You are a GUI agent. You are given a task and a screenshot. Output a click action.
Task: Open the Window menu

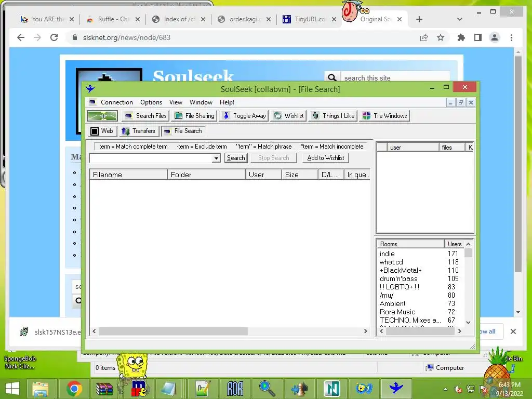point(201,102)
